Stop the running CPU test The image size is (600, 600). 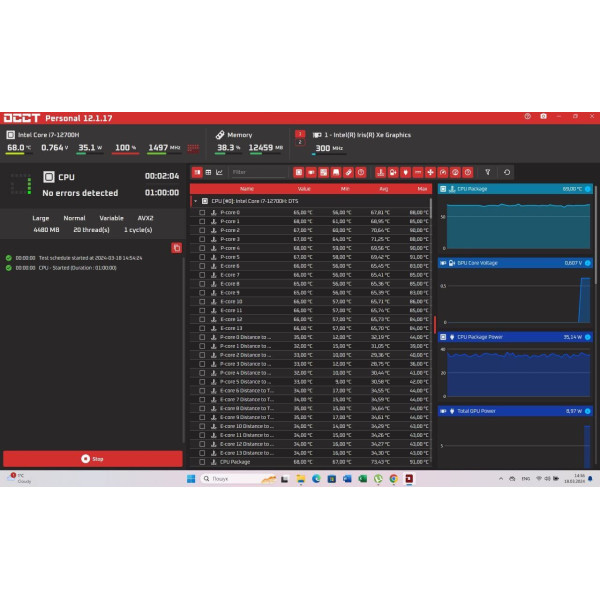93,459
